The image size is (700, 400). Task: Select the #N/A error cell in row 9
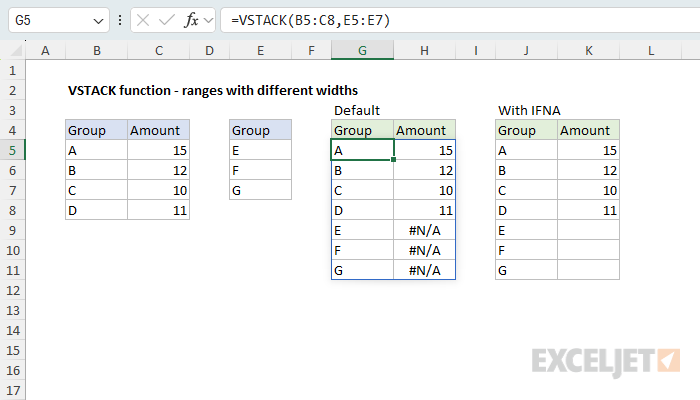(425, 230)
